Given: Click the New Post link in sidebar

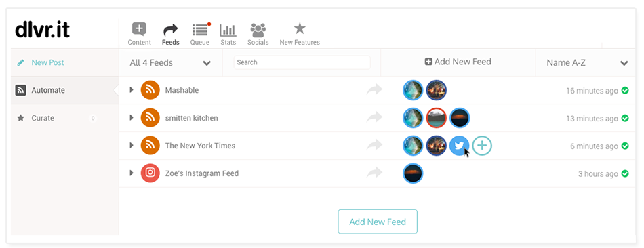Looking at the screenshot, I should click(x=47, y=63).
